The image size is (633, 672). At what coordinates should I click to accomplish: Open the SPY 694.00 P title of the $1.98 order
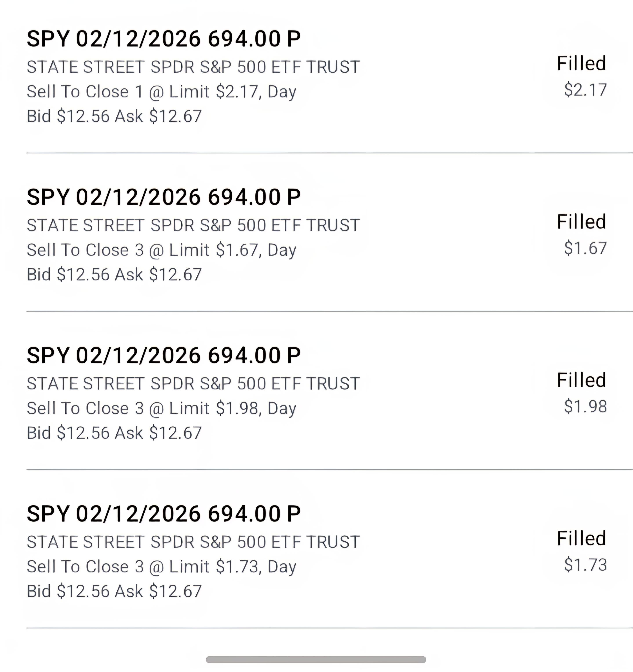click(x=164, y=356)
